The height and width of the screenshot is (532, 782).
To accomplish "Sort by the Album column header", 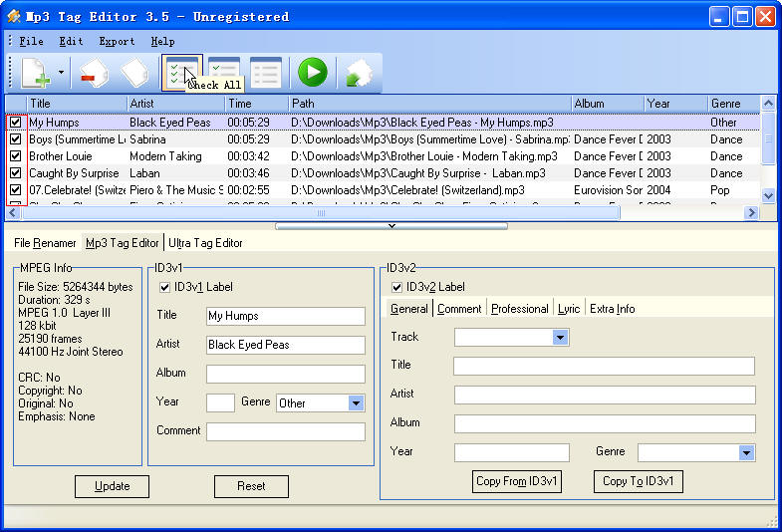I will (608, 104).
